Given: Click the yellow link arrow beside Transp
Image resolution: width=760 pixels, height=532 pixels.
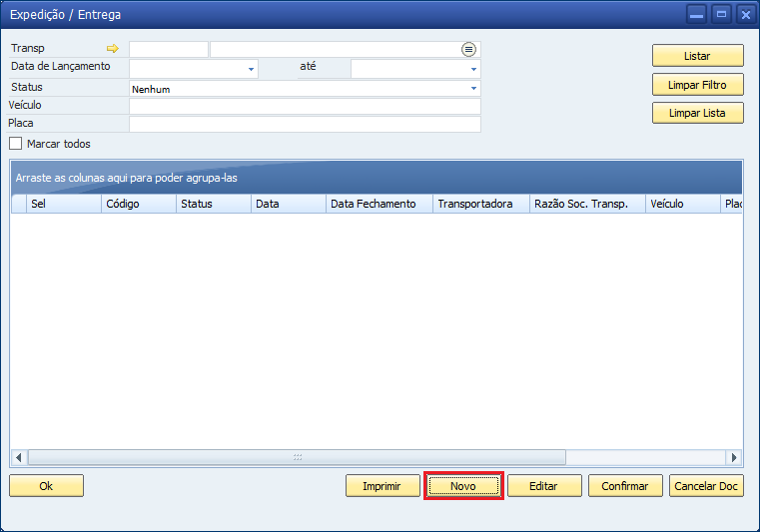Looking at the screenshot, I should (113, 49).
